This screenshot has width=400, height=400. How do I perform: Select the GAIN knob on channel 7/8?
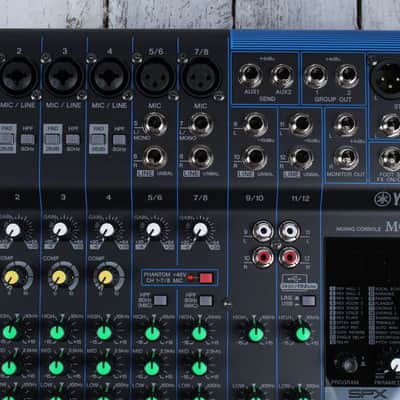tap(200, 230)
